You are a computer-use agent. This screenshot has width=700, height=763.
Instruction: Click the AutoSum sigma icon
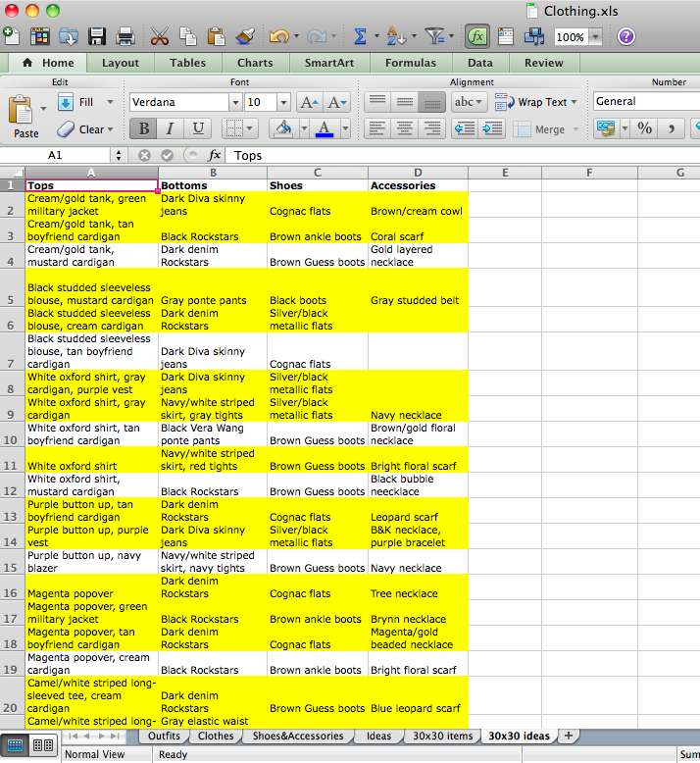360,36
